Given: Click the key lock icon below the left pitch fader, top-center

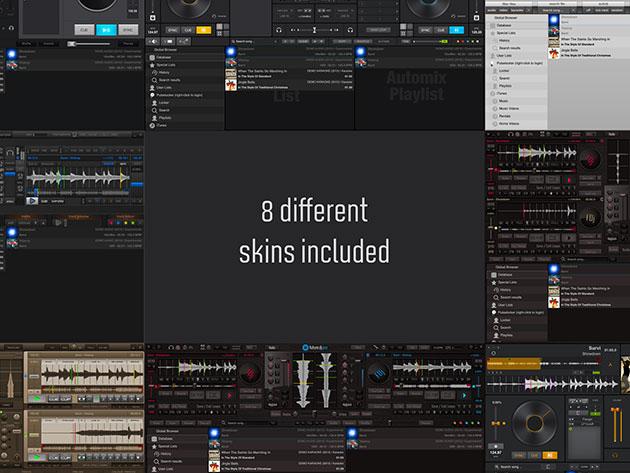Looking at the screenshot, I should 153,18.
